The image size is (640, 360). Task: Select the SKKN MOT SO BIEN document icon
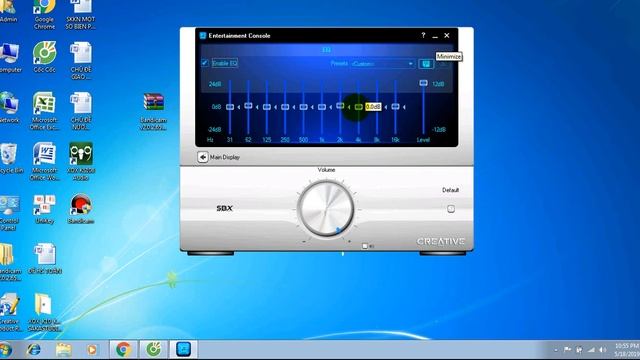[x=81, y=15]
